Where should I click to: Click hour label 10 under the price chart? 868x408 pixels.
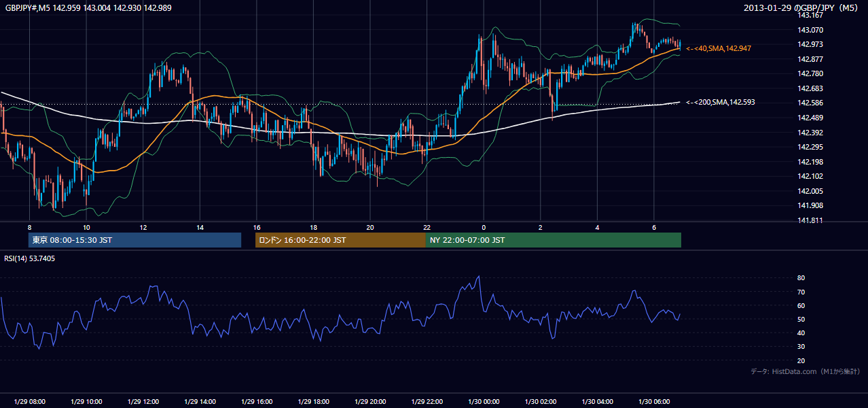point(86,226)
